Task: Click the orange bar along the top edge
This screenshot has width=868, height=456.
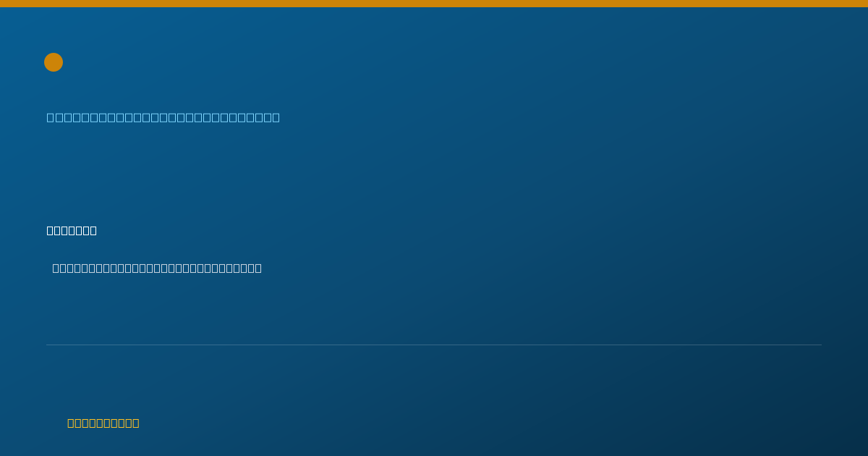Action: [434, 4]
